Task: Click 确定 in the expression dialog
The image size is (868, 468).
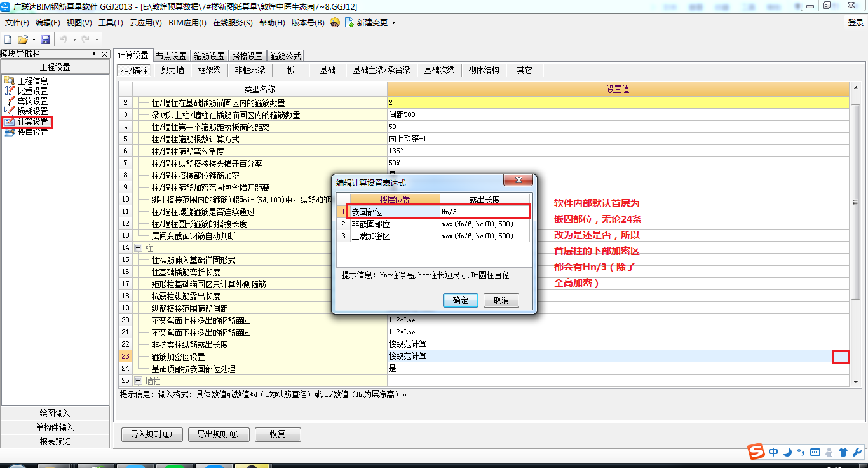Action: click(461, 301)
